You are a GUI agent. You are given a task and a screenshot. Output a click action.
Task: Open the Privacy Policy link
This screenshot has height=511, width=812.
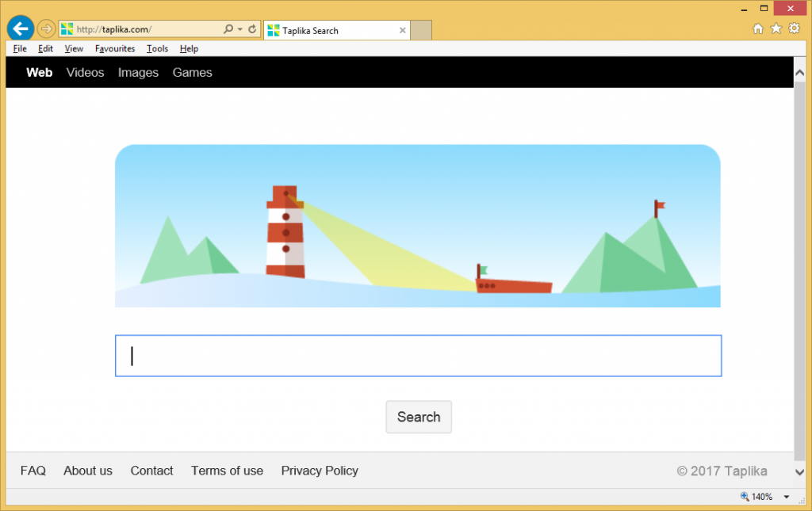pos(320,471)
